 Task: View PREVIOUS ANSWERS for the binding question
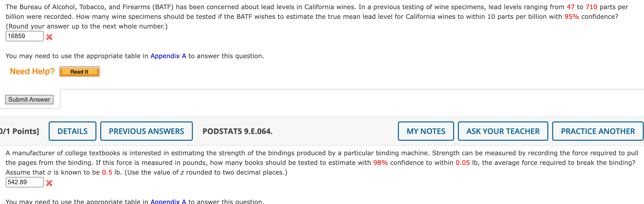point(146,131)
